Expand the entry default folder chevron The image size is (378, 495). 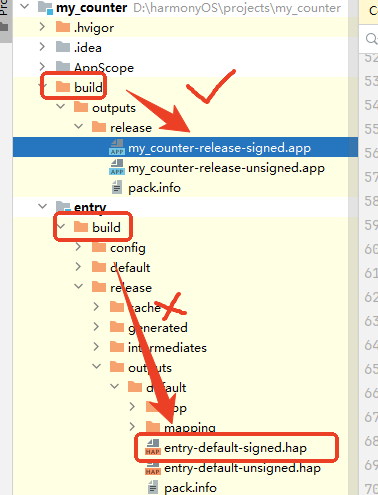click(78, 267)
